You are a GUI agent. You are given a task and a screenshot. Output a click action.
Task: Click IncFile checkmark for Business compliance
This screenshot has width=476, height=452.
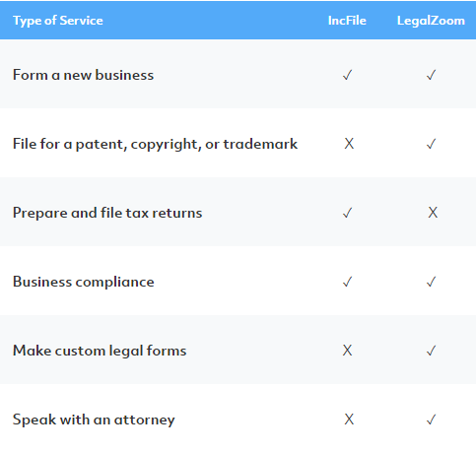[x=347, y=282]
